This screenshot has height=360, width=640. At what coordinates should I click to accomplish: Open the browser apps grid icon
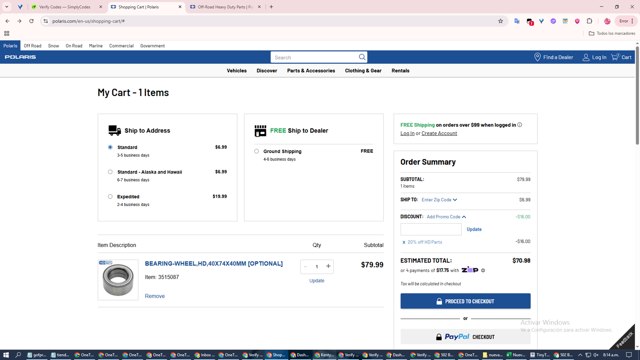pyautogui.click(x=7, y=33)
